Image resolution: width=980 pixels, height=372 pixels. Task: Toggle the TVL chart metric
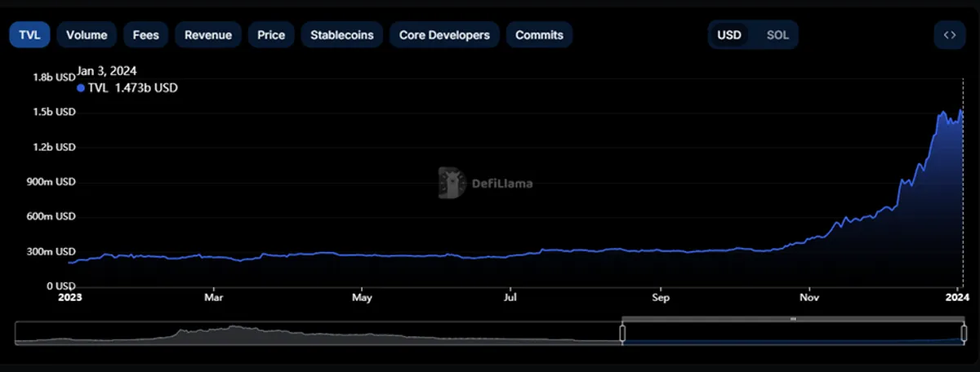click(29, 35)
